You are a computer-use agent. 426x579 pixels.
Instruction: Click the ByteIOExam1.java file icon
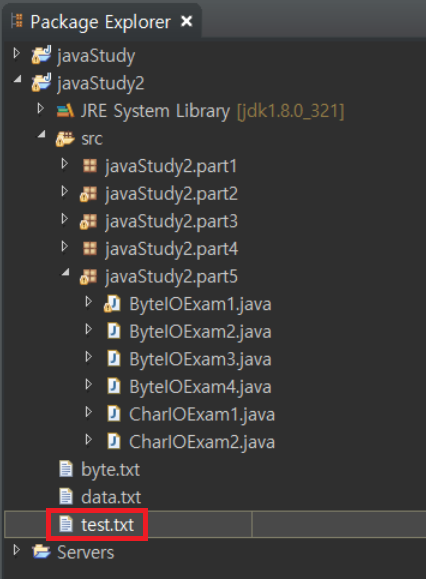[113, 304]
